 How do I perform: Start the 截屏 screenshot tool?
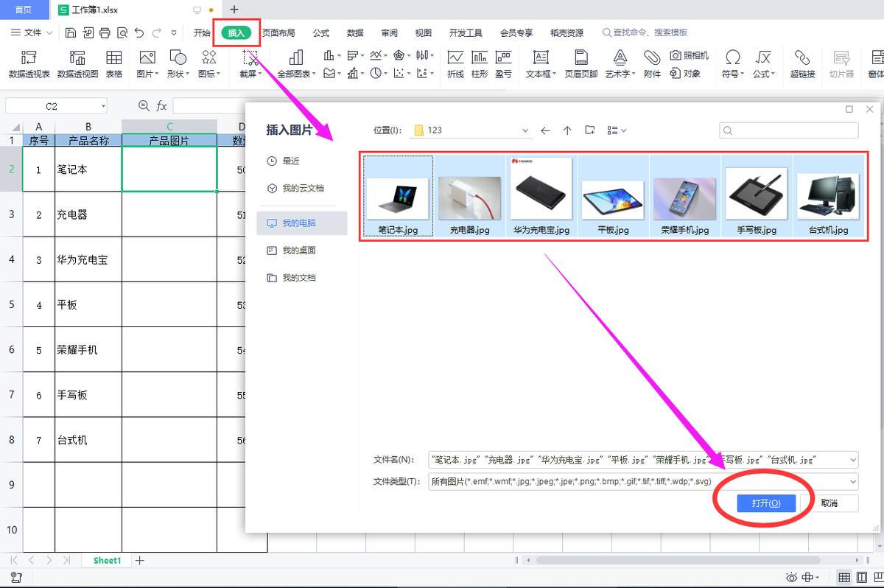click(x=250, y=65)
